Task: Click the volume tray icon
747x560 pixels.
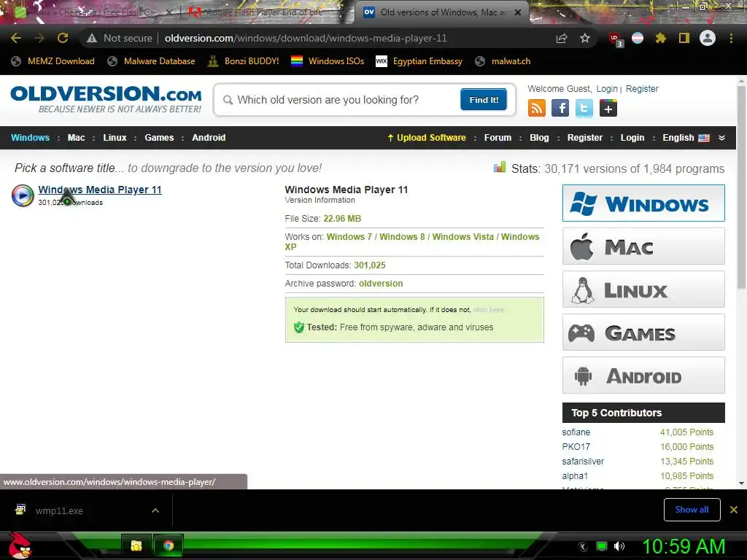Action: [x=619, y=546]
